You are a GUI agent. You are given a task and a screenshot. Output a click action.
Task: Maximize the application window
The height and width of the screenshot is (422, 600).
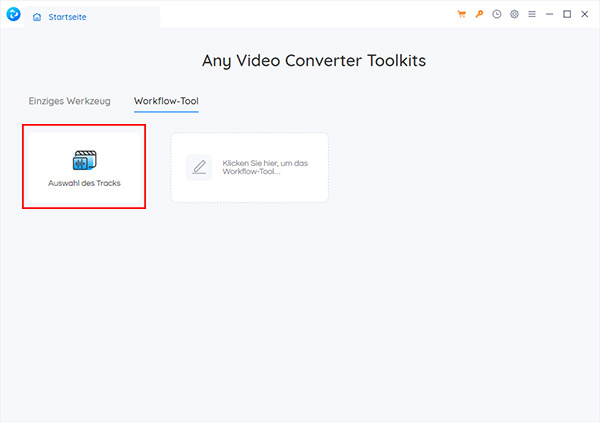(x=567, y=15)
